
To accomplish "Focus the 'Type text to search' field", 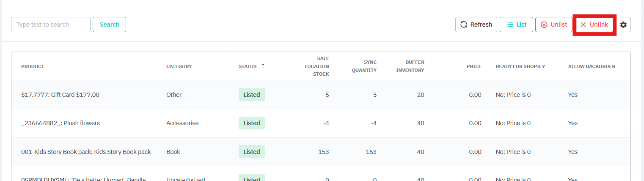I will click(x=51, y=25).
